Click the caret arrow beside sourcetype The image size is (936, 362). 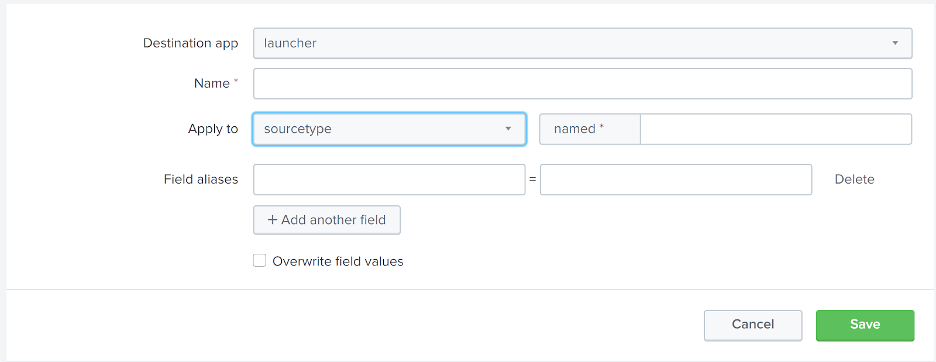pos(508,129)
